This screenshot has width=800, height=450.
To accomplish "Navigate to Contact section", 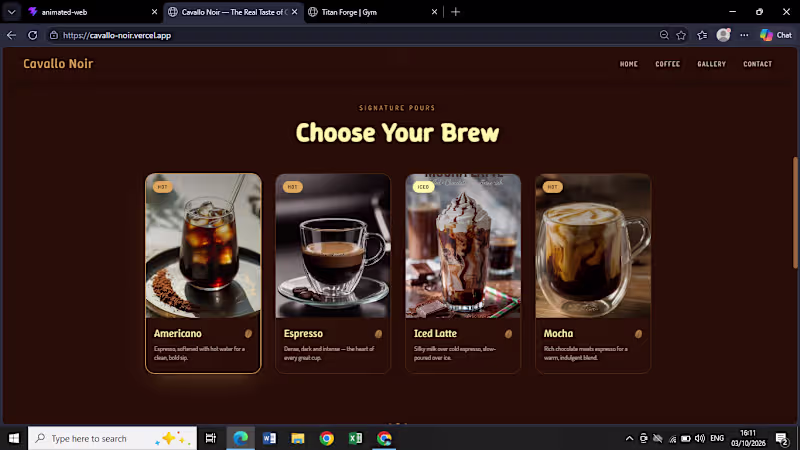I will pos(757,64).
